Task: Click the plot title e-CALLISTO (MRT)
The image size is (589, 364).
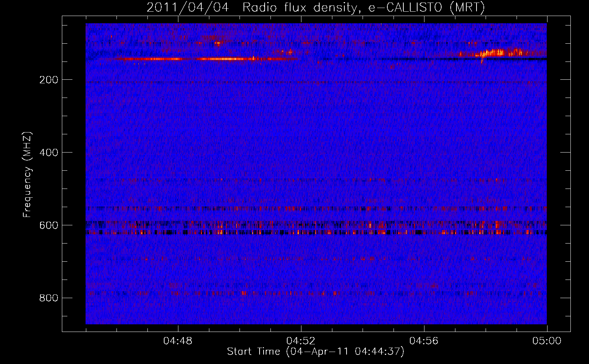Action: (427, 7)
